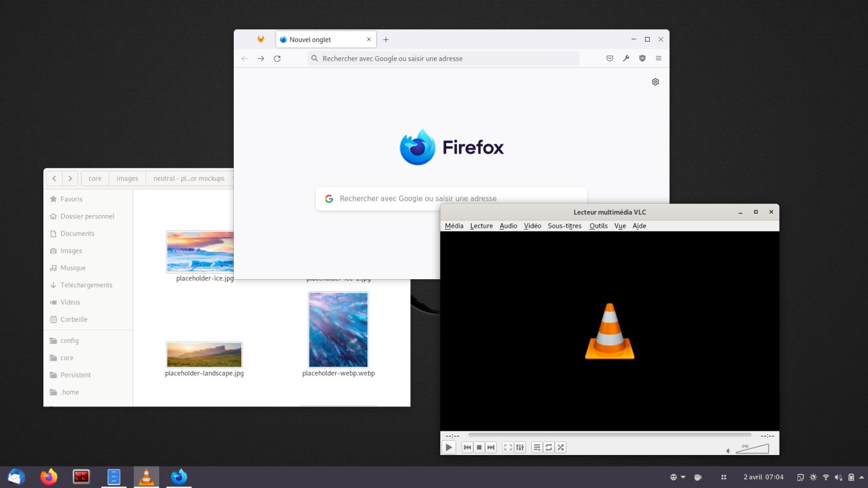The width and height of the screenshot is (868, 488).
Task: Skip to next track in VLC
Action: 491,447
